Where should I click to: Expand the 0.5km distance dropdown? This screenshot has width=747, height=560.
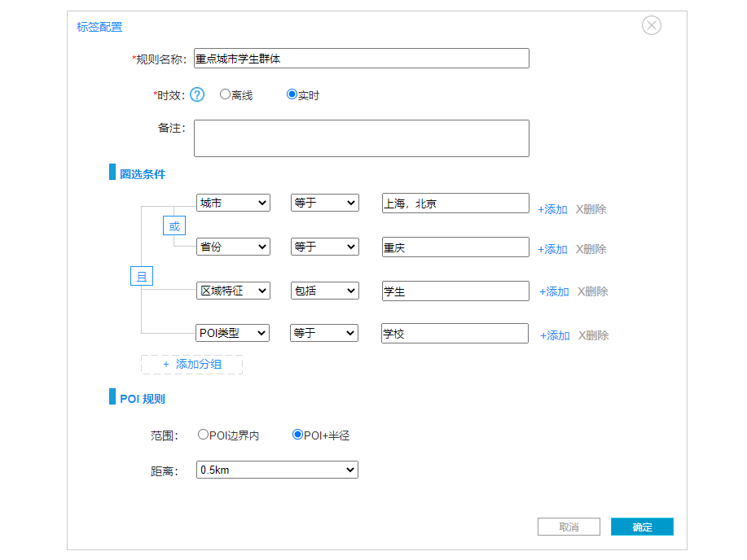(x=277, y=470)
